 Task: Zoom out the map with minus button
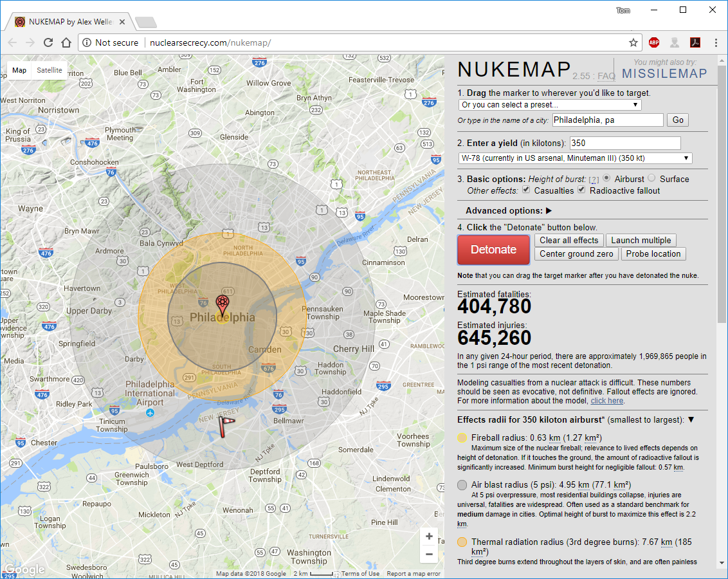pyautogui.click(x=429, y=554)
